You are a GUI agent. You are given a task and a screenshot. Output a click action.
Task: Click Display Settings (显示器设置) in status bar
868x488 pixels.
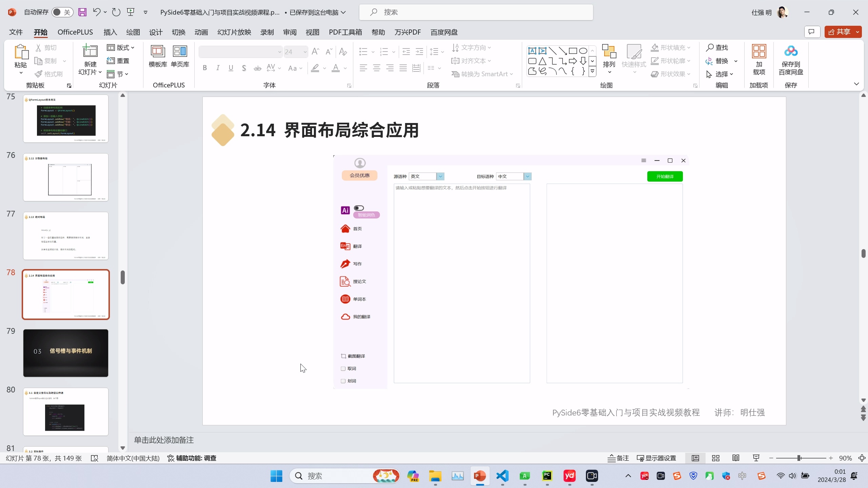point(656,458)
